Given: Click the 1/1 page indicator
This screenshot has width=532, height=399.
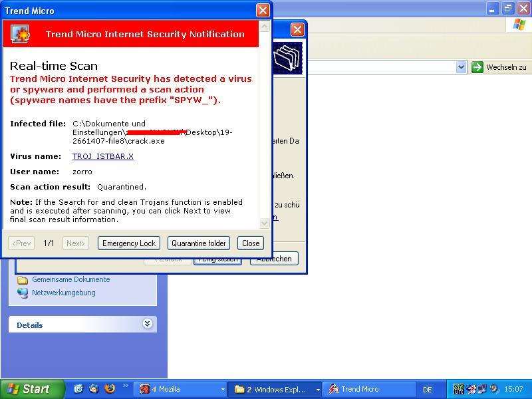Looking at the screenshot, I should tap(49, 243).
